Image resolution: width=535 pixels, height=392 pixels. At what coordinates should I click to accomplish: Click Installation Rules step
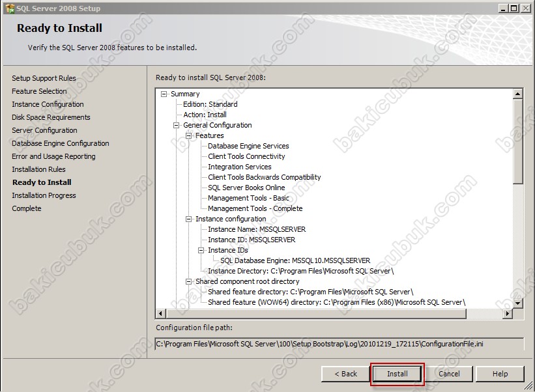[38, 169]
